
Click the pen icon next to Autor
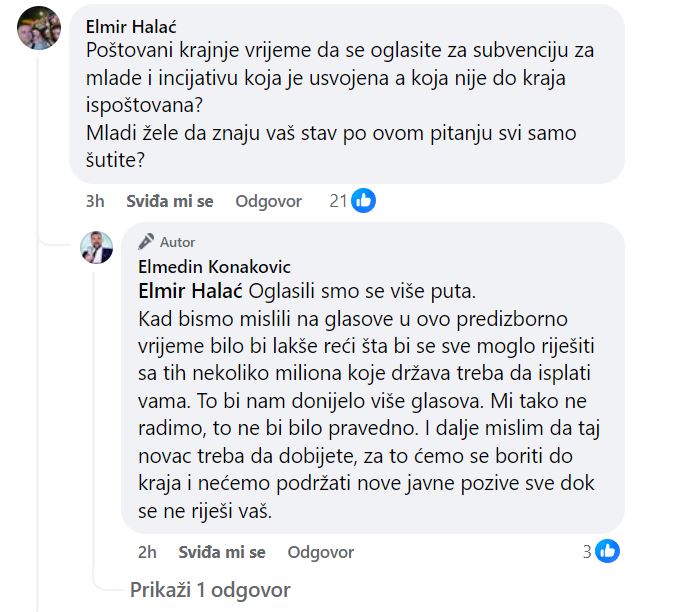pos(147,242)
